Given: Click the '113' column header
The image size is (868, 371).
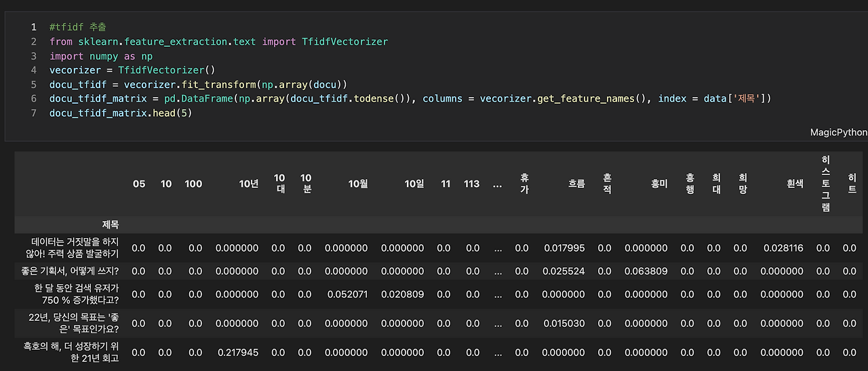Looking at the screenshot, I should (x=472, y=184).
